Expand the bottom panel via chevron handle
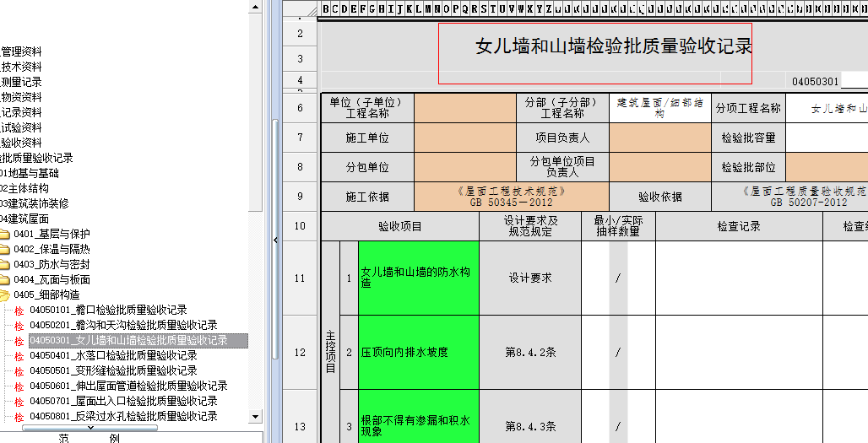 click(x=89, y=429)
